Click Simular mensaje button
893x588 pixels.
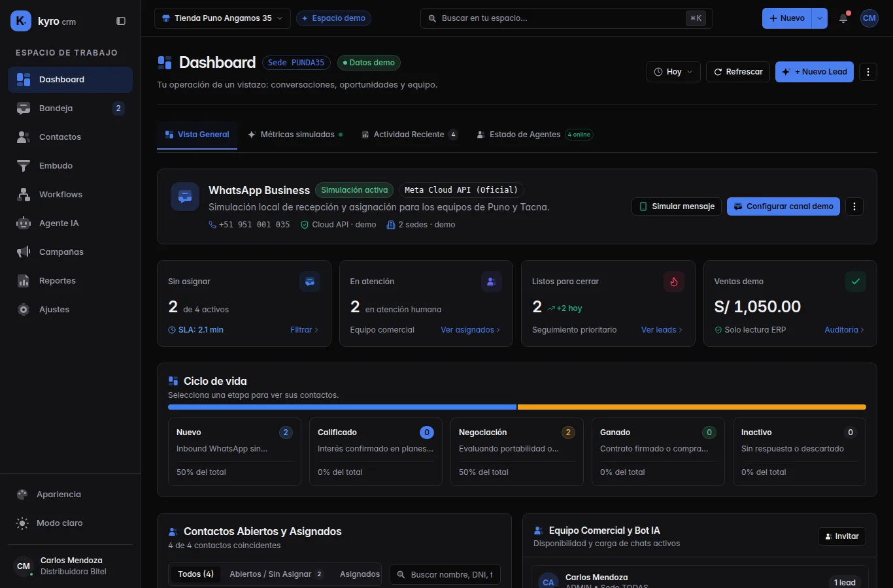pos(677,206)
